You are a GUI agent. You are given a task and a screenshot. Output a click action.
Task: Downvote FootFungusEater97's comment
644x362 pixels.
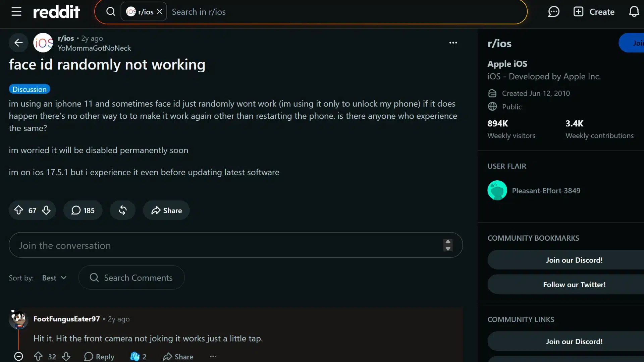66,356
